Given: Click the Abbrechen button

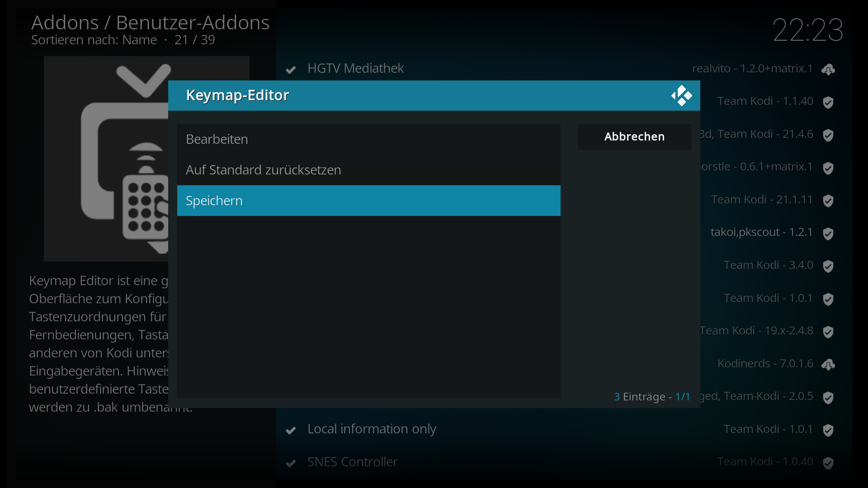Looking at the screenshot, I should [634, 137].
